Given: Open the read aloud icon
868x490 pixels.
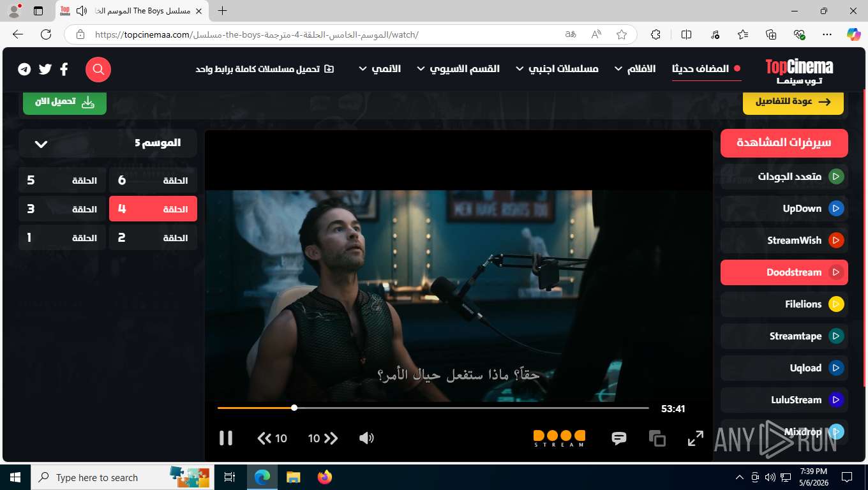Looking at the screenshot, I should 596,34.
